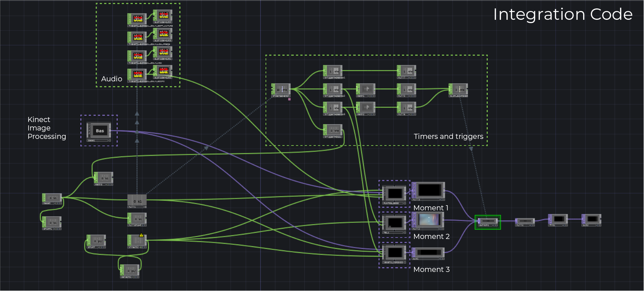Select the ONLY_VOX audio file node
644x291 pixels.
[x=137, y=56]
